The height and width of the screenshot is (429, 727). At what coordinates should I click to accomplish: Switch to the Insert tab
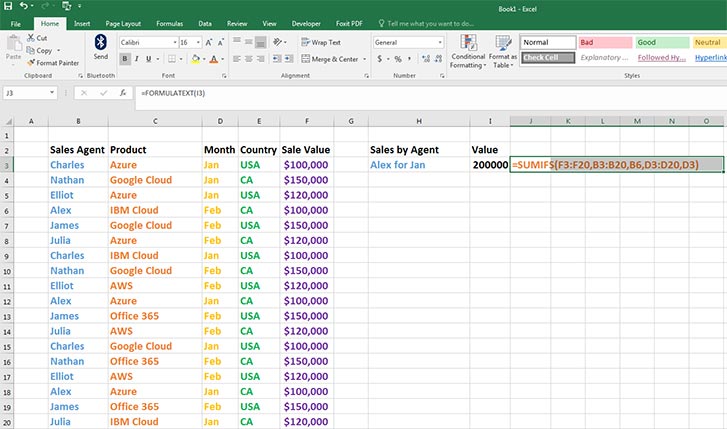pos(82,24)
